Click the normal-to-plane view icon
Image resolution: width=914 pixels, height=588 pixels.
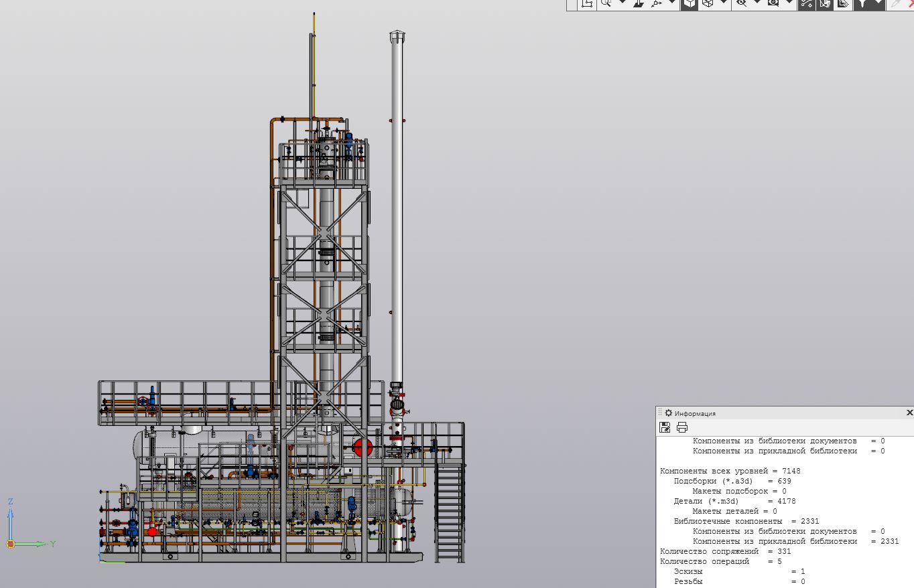click(639, 3)
